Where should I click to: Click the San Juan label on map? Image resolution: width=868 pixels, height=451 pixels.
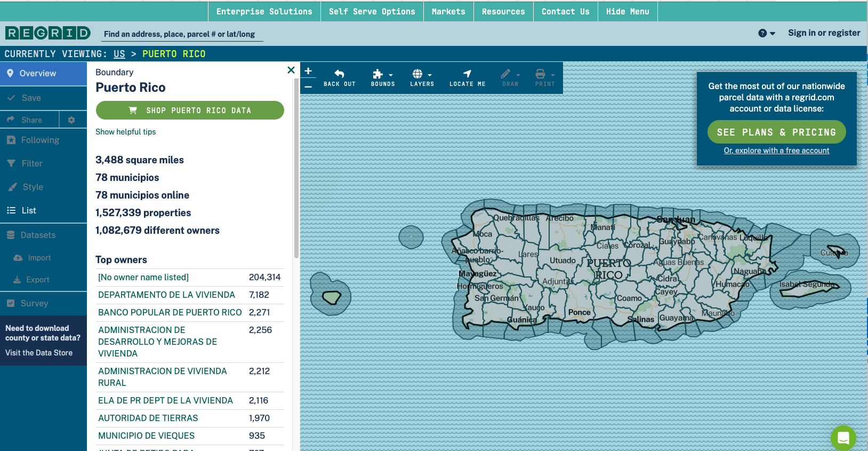click(676, 219)
